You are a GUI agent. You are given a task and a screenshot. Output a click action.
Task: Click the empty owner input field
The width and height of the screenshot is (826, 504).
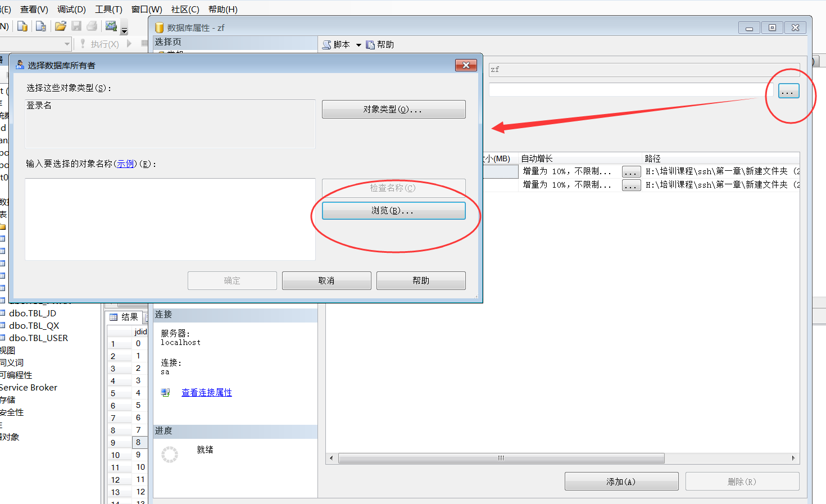click(x=631, y=89)
